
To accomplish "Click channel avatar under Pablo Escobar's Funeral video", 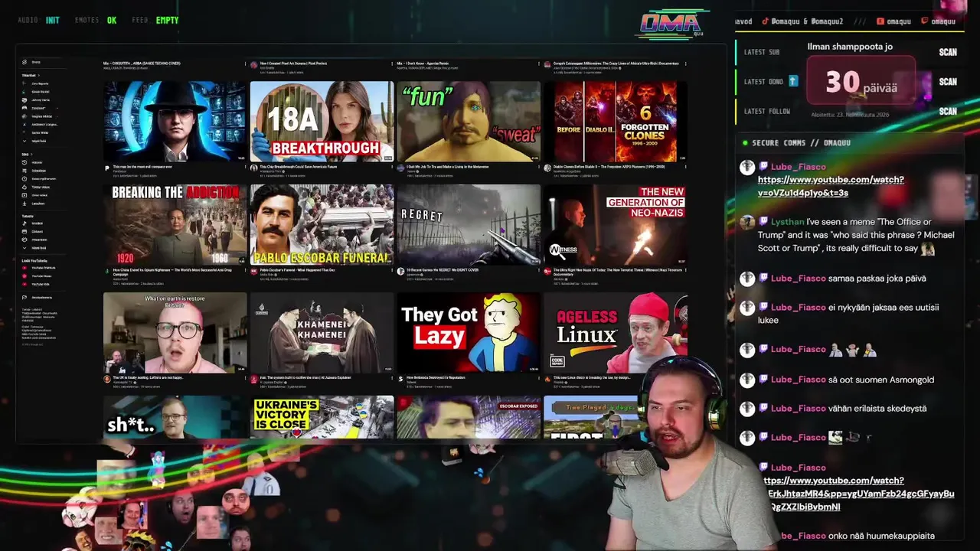I will pyautogui.click(x=254, y=271).
